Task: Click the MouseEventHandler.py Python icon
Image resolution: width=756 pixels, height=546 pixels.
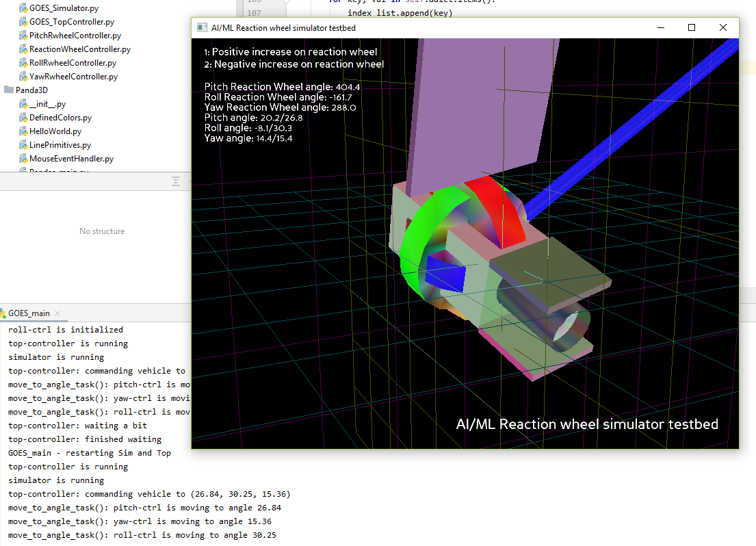Action: (x=23, y=159)
